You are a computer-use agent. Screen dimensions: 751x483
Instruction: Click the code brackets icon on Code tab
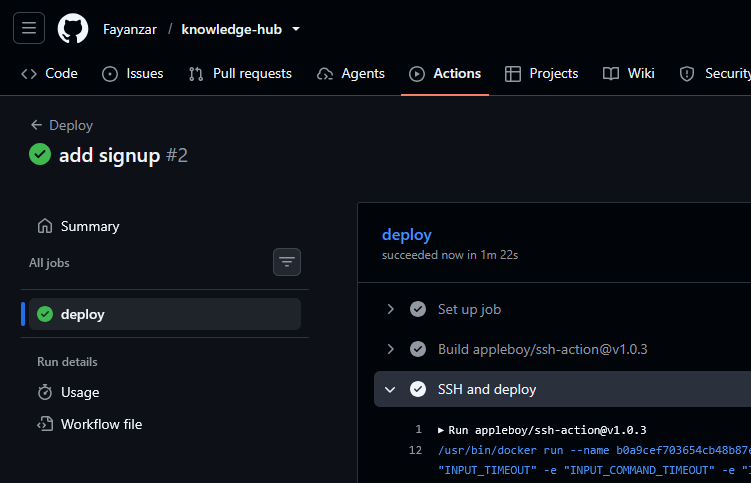tap(29, 74)
